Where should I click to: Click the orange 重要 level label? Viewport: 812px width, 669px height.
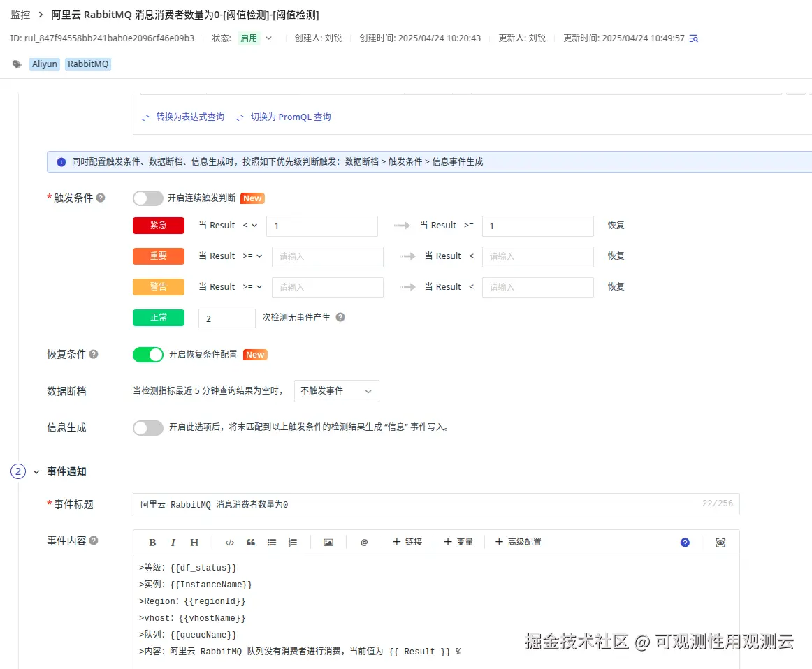pyautogui.click(x=159, y=256)
